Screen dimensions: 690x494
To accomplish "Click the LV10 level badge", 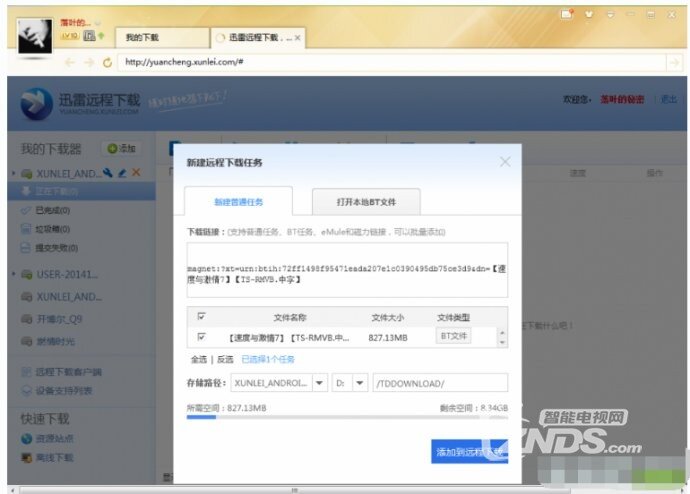I will pos(69,36).
